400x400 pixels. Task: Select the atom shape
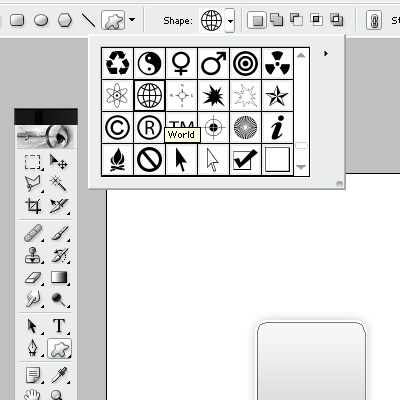coord(117,95)
